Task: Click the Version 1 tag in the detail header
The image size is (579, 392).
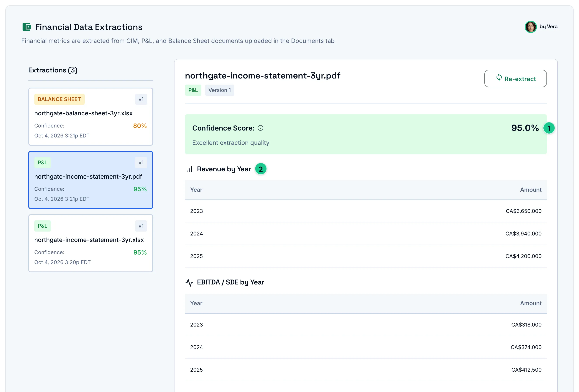Action: 219,90
